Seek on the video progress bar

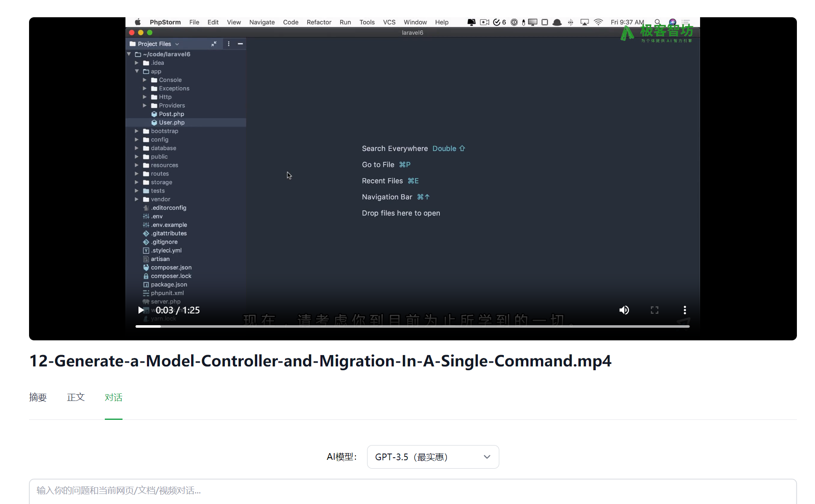[x=413, y=326]
